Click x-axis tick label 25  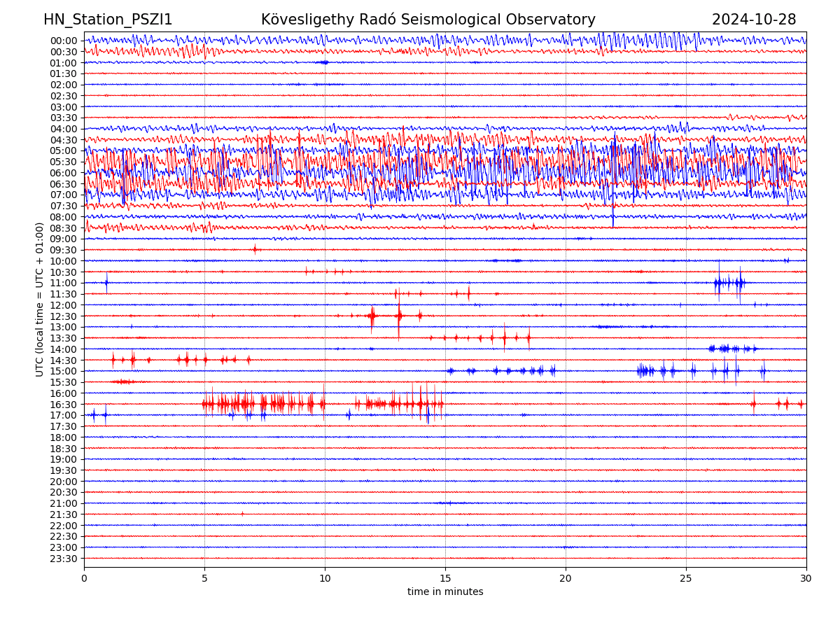coord(686,578)
